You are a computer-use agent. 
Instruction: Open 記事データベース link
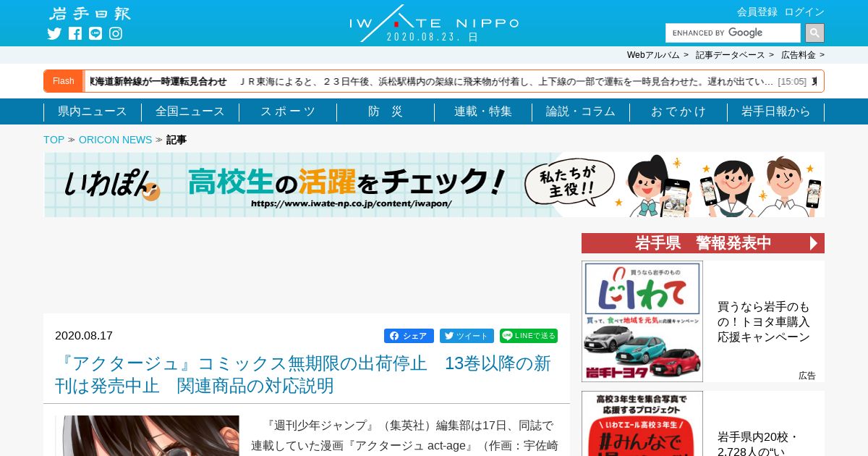pos(730,55)
